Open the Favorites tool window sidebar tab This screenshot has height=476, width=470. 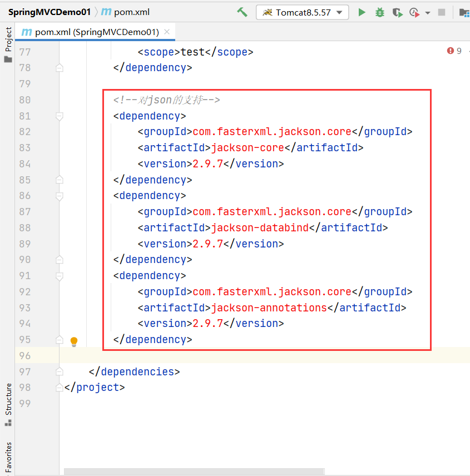[x=8, y=457]
